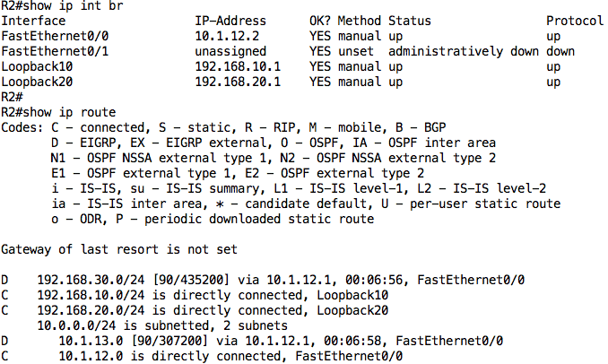608x364 pixels.
Task: Click IP address 192.168.10.1
Action: tap(238, 66)
